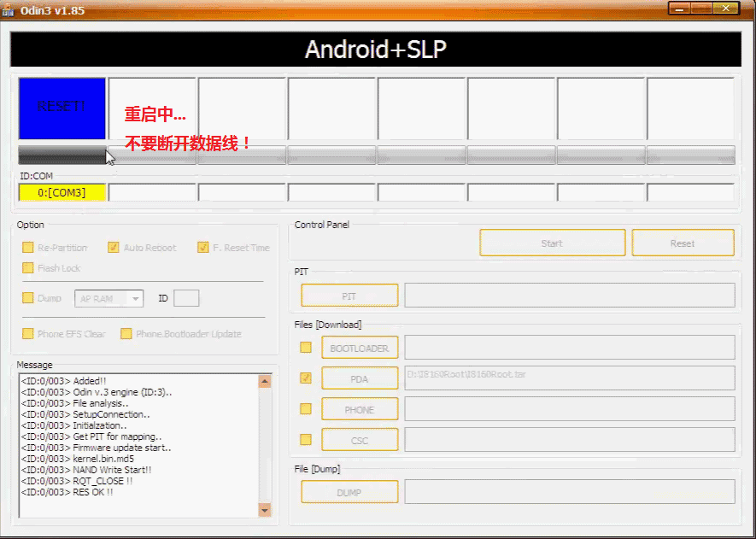756x539 pixels.
Task: Enable the Dump checkbox
Action: pyautogui.click(x=28, y=298)
